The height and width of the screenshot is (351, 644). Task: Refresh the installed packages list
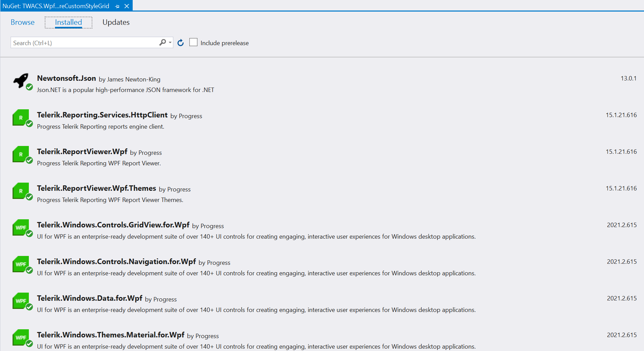click(180, 42)
